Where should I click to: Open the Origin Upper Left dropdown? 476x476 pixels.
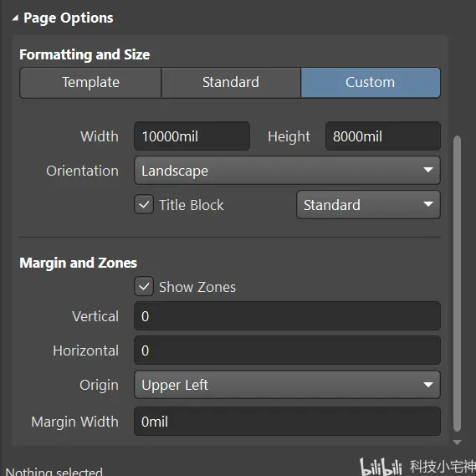click(x=287, y=384)
